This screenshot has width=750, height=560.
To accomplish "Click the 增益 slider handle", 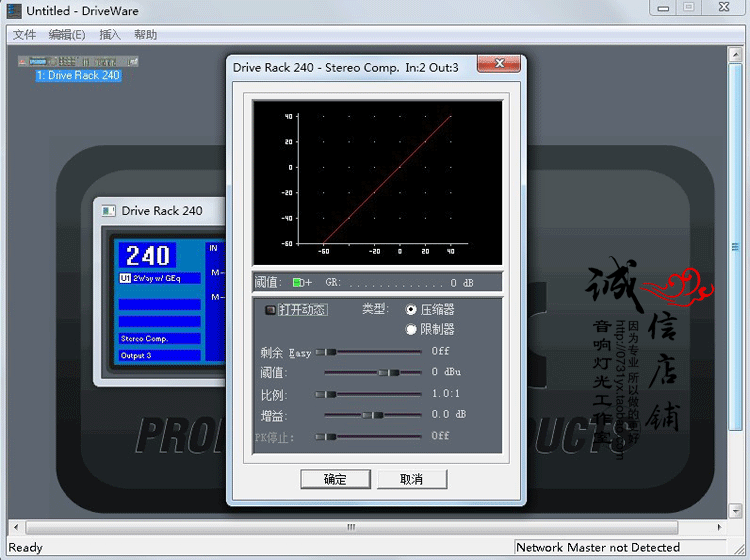I will click(373, 415).
